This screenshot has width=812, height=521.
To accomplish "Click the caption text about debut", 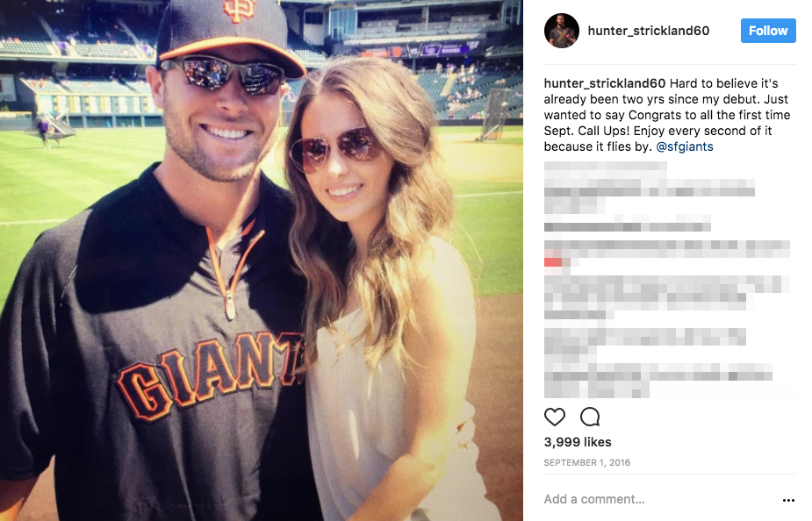I will [x=667, y=115].
